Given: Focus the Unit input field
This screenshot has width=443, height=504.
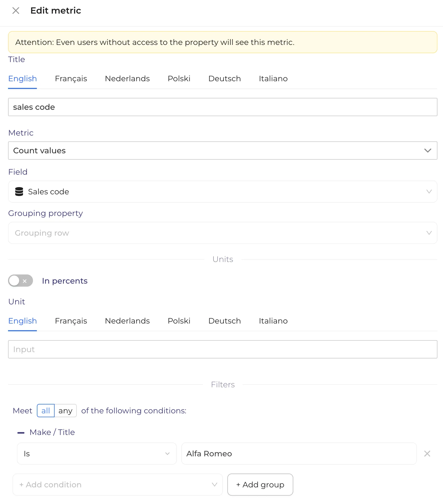Looking at the screenshot, I should pos(223,349).
